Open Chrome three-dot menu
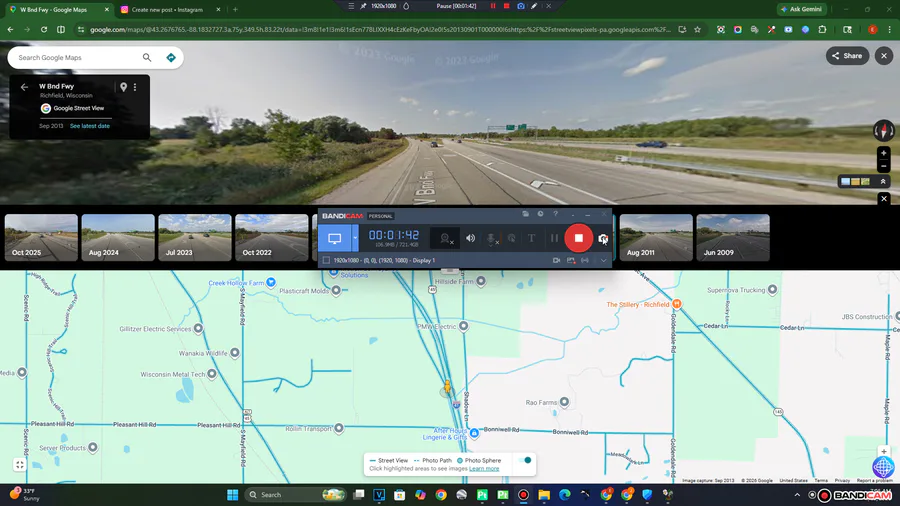 click(x=890, y=29)
